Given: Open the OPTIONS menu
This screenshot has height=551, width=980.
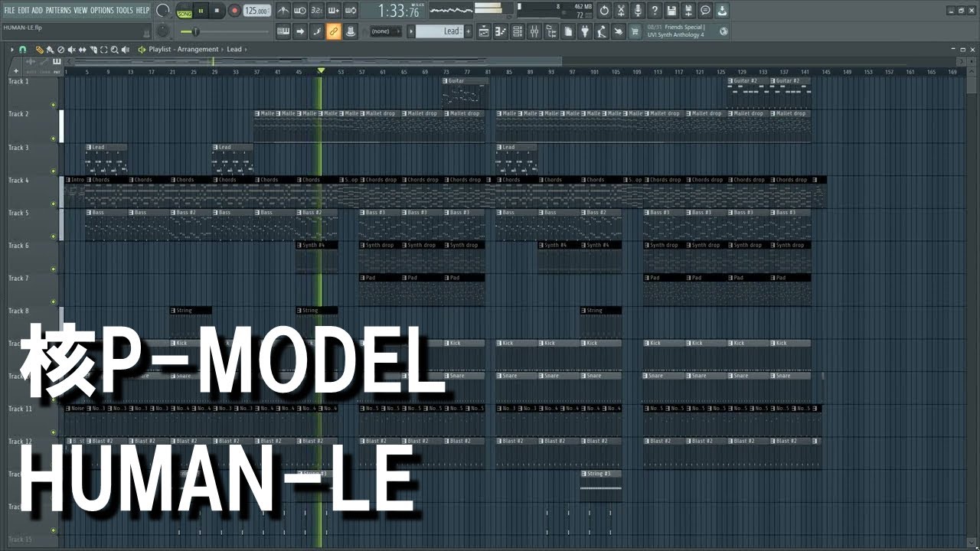Looking at the screenshot, I should click(x=102, y=11).
